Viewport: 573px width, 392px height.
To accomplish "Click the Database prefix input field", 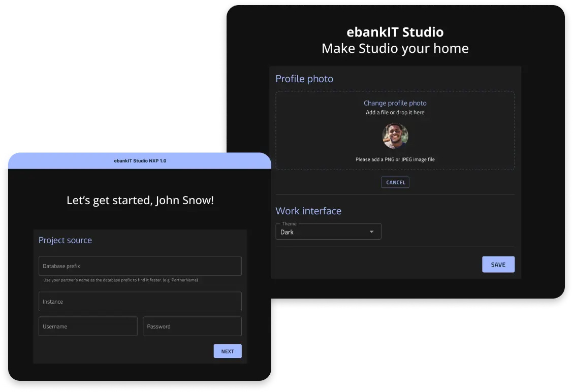I will point(140,266).
